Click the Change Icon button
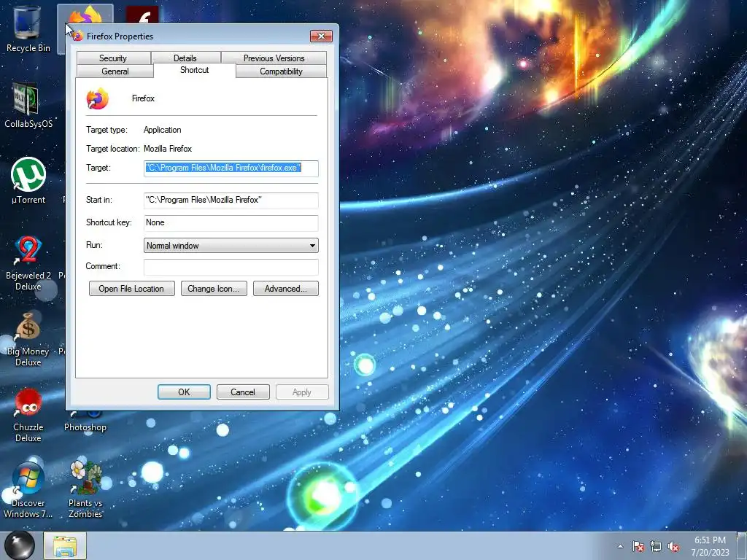 pos(214,289)
